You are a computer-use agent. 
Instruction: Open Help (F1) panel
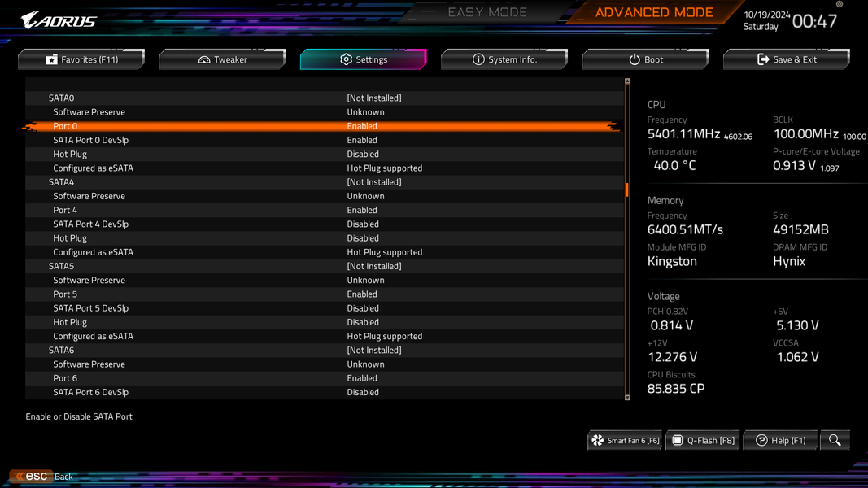coord(780,440)
